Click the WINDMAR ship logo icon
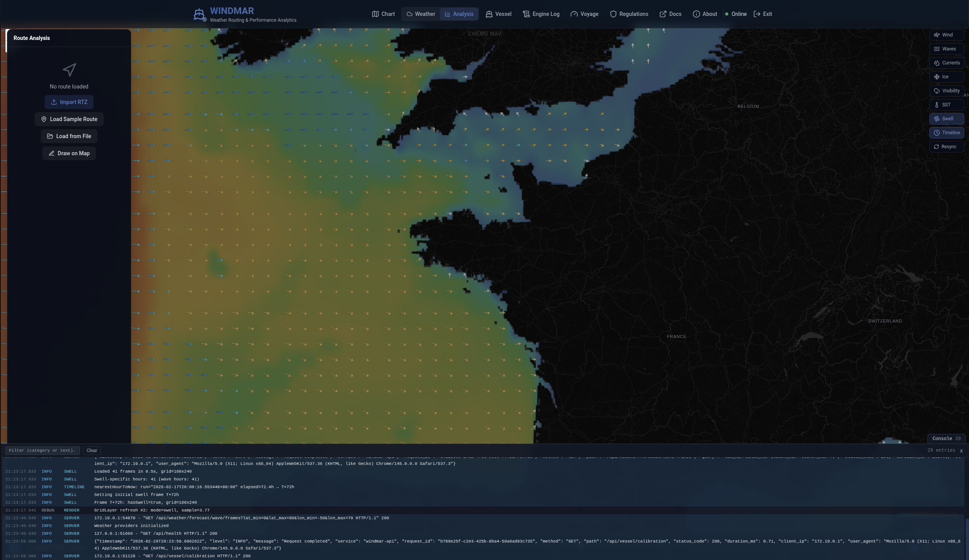 pos(199,14)
